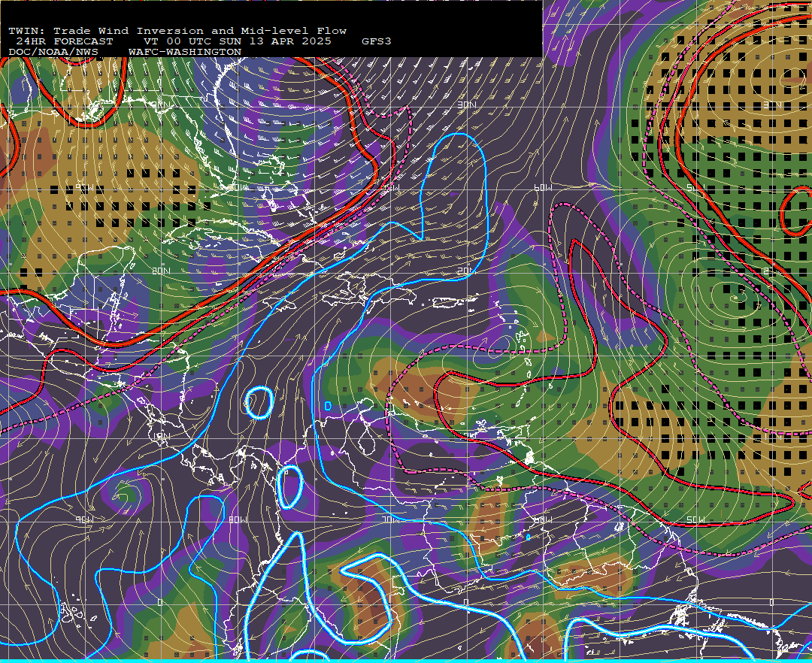Click the 80W label west of Colombia
The width and height of the screenshot is (812, 663).
tap(238, 519)
